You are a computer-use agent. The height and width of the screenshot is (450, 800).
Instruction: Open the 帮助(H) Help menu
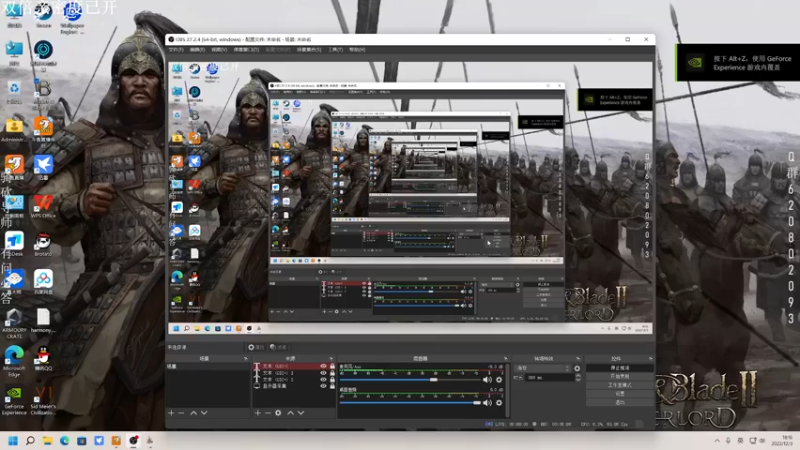[x=357, y=50]
